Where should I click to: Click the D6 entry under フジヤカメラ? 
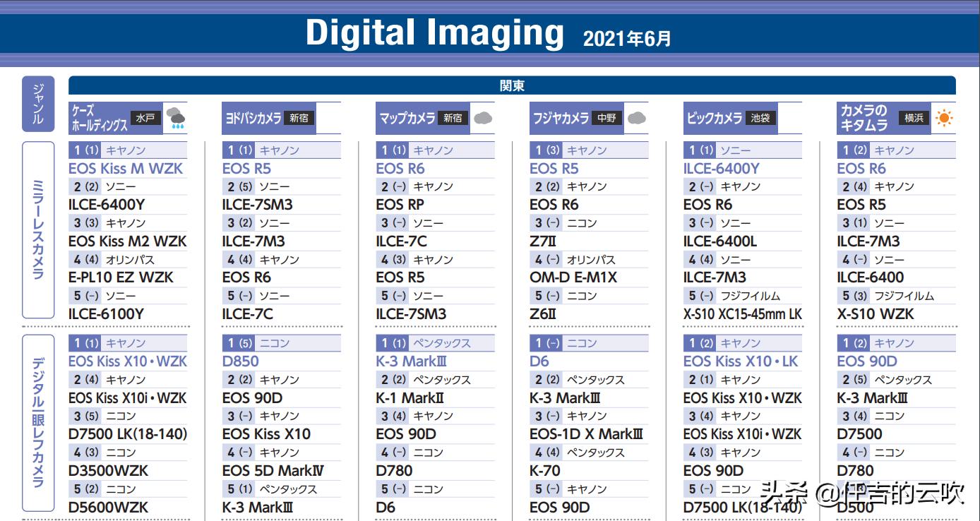pyautogui.click(x=539, y=361)
